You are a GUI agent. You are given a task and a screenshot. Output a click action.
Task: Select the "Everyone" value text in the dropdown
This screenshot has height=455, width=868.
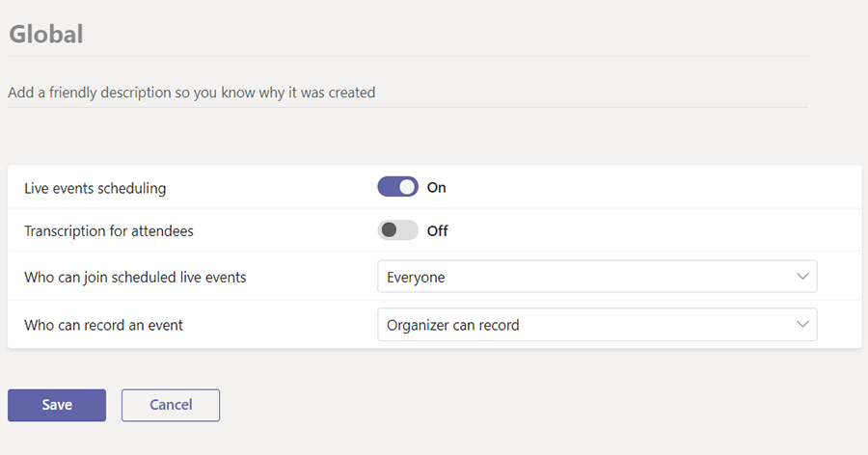pos(416,278)
